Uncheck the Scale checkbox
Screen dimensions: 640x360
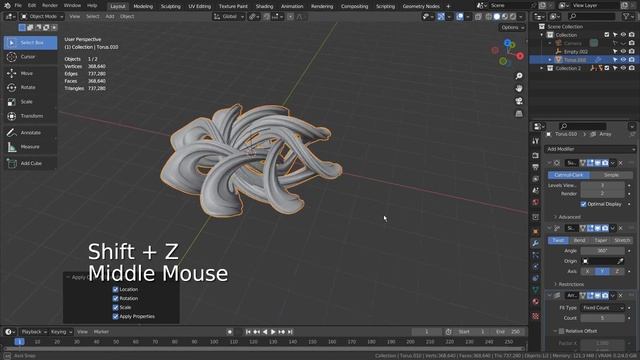116,307
